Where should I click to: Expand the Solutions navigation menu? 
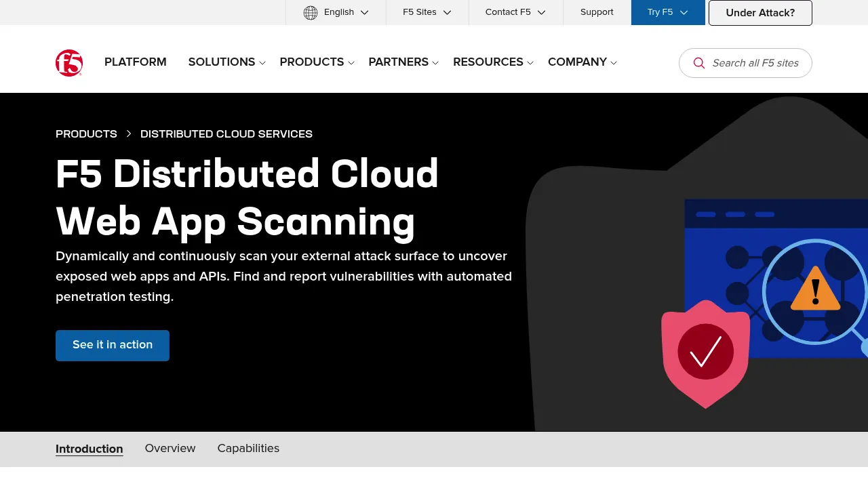tap(227, 62)
